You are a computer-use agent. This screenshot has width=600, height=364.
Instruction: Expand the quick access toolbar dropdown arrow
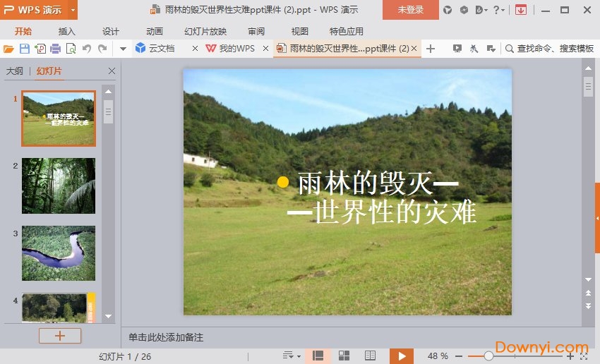(123, 49)
